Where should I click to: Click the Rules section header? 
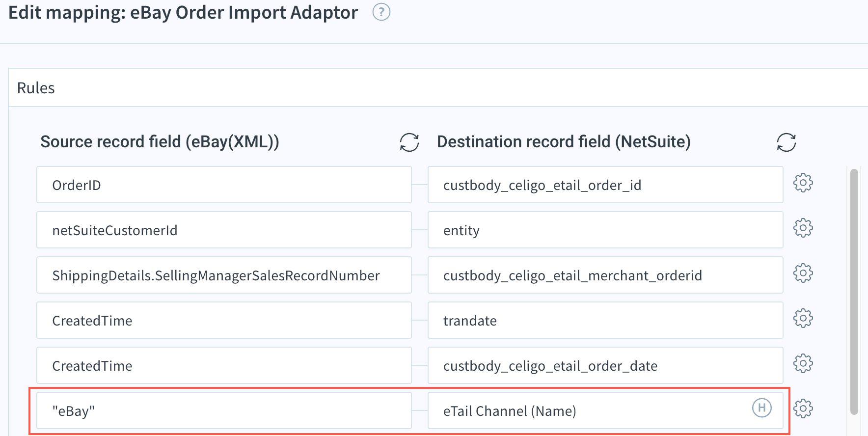click(438, 88)
